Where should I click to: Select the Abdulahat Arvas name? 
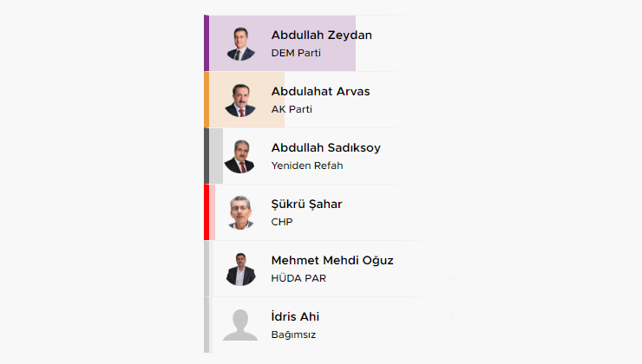(x=320, y=91)
